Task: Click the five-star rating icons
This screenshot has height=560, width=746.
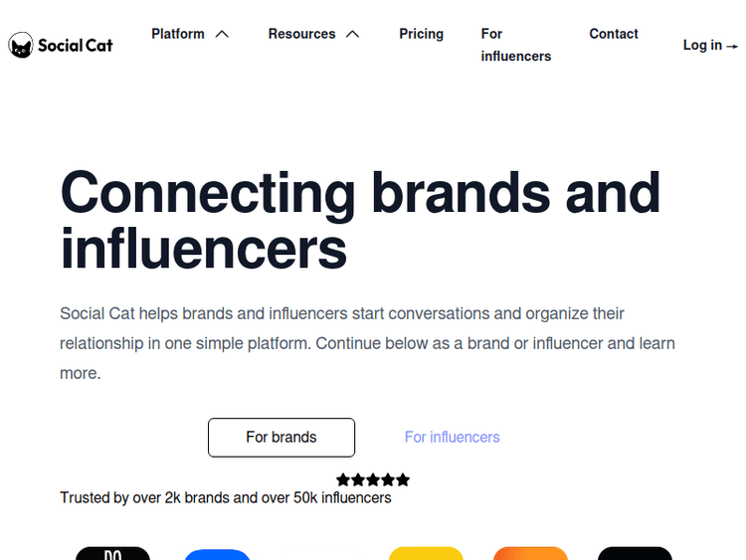Action: pyautogui.click(x=373, y=479)
